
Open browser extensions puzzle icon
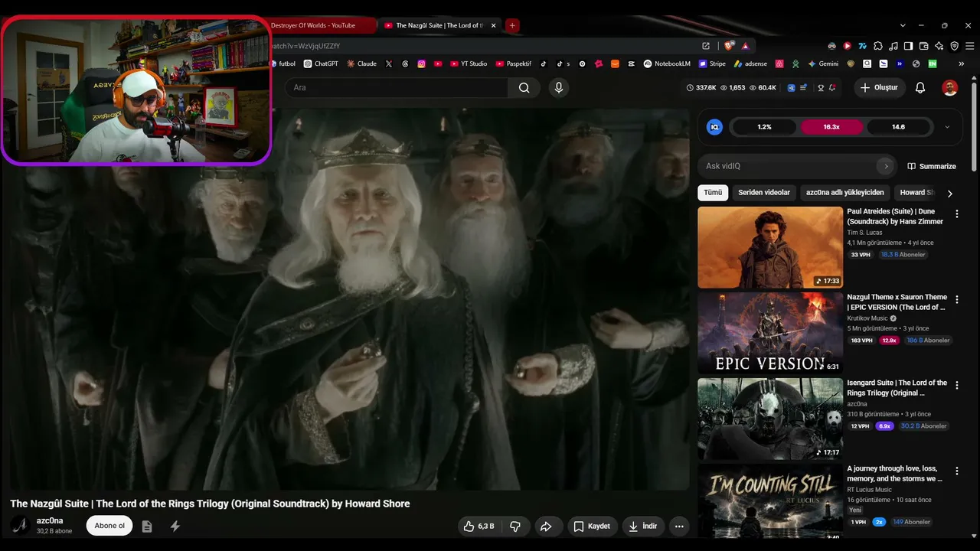[878, 46]
